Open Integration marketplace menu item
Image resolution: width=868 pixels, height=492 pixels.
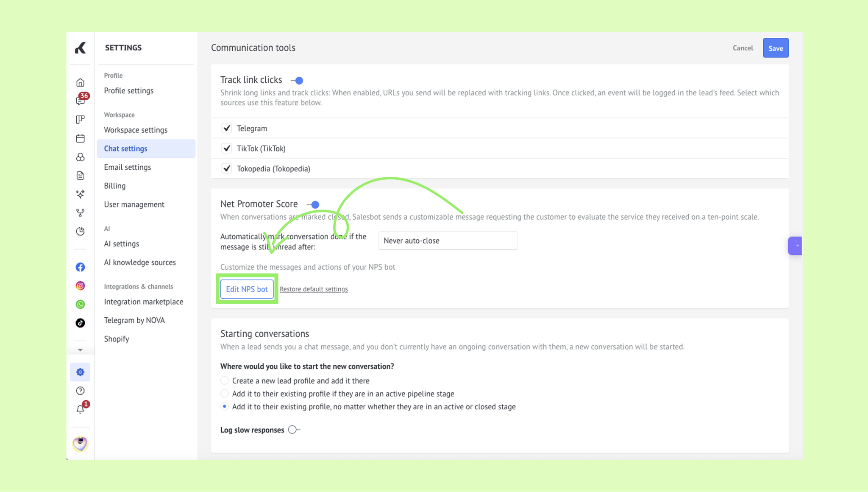coord(144,302)
